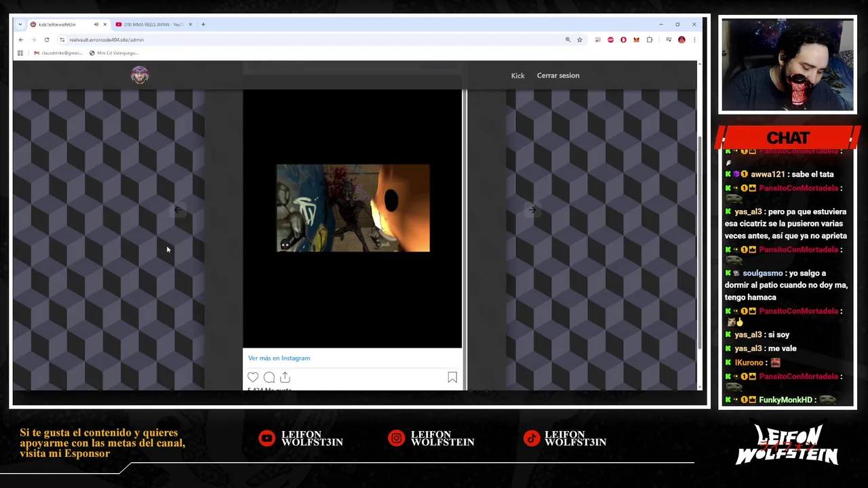The height and width of the screenshot is (488, 868).
Task: Open the apps grid in bookmarks bar
Action: point(20,53)
